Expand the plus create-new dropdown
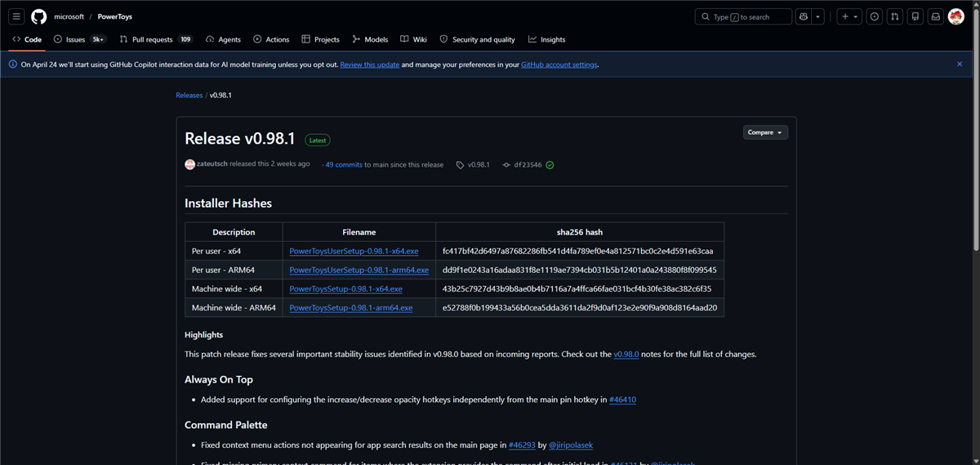Viewport: 980px width, 465px height. click(849, 16)
